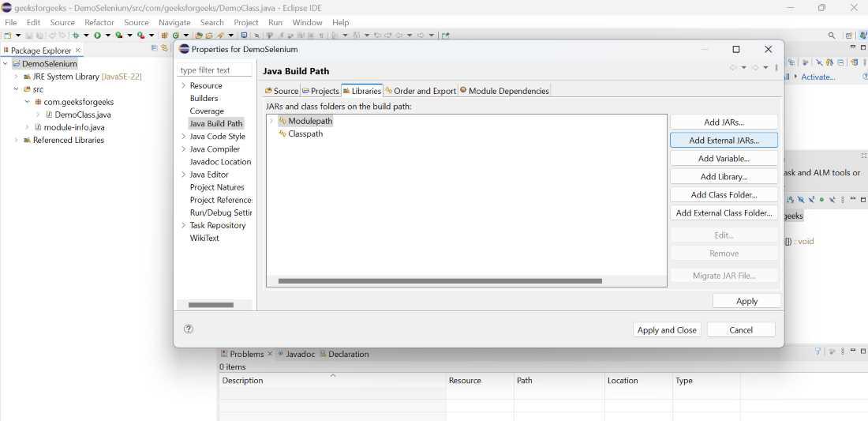Open the Javadoc tab in bottom panel
868x421 pixels.
pyautogui.click(x=296, y=353)
